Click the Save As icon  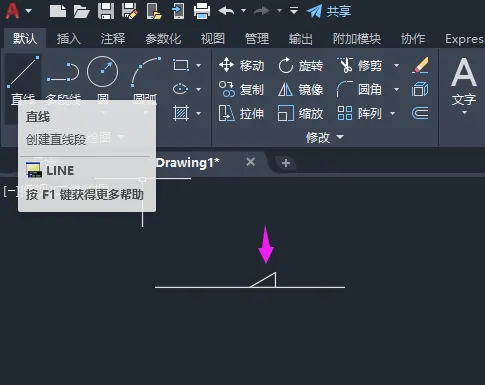click(x=130, y=11)
